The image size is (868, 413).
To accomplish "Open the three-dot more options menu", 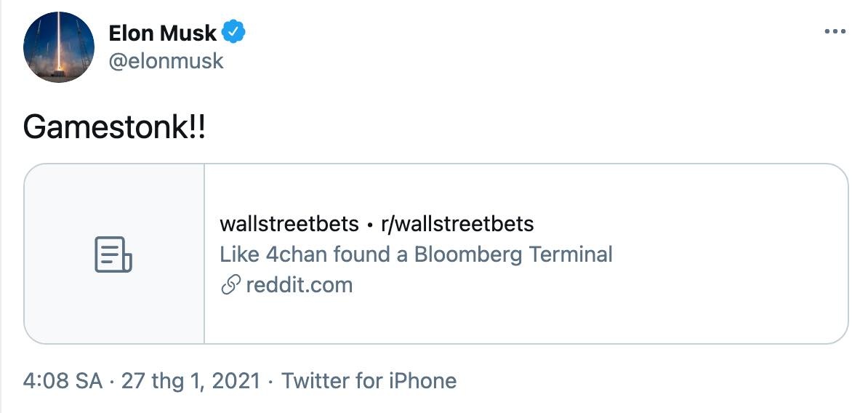I will [835, 33].
